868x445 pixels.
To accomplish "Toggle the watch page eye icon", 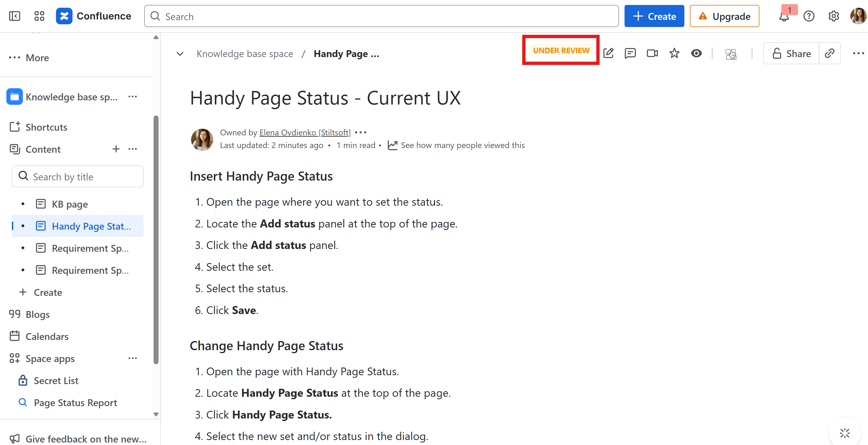I will point(696,53).
